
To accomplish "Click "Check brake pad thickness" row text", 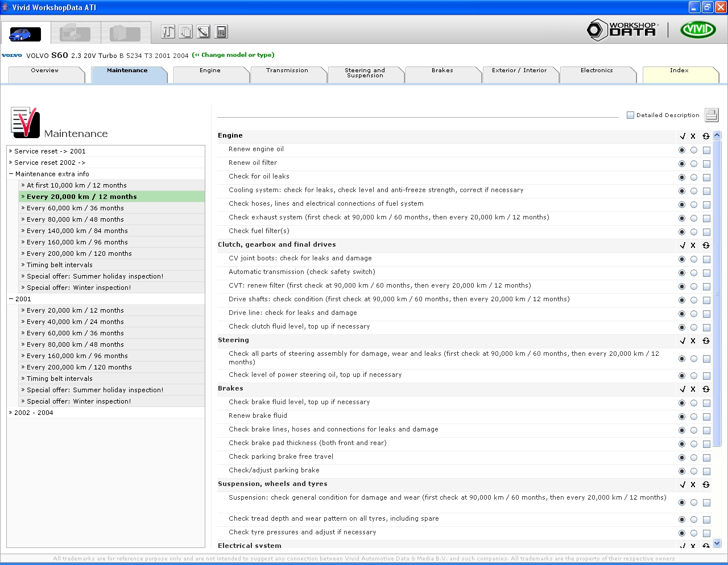I will (308, 443).
